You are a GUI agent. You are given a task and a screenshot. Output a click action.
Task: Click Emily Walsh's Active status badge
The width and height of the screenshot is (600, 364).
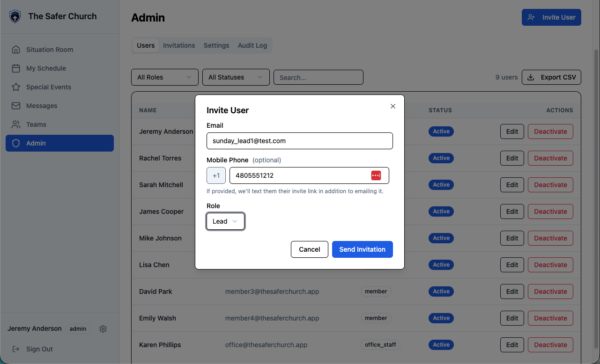(x=441, y=318)
